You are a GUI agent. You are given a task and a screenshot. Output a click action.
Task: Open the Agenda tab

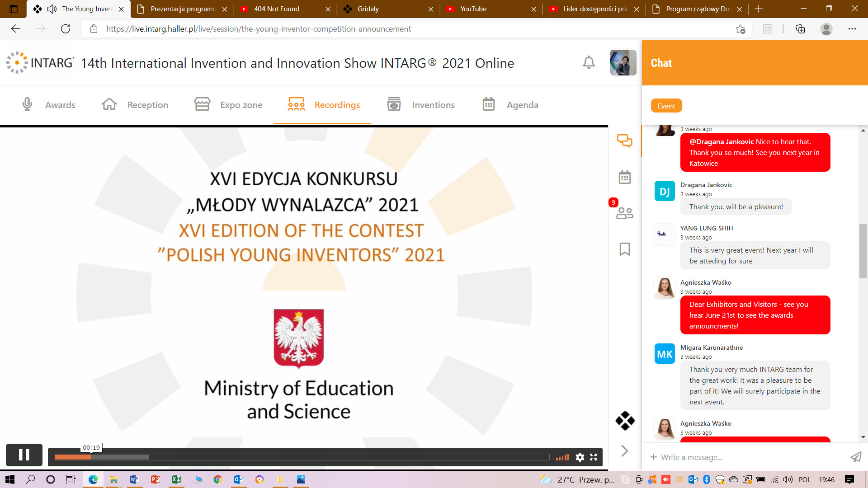point(510,105)
